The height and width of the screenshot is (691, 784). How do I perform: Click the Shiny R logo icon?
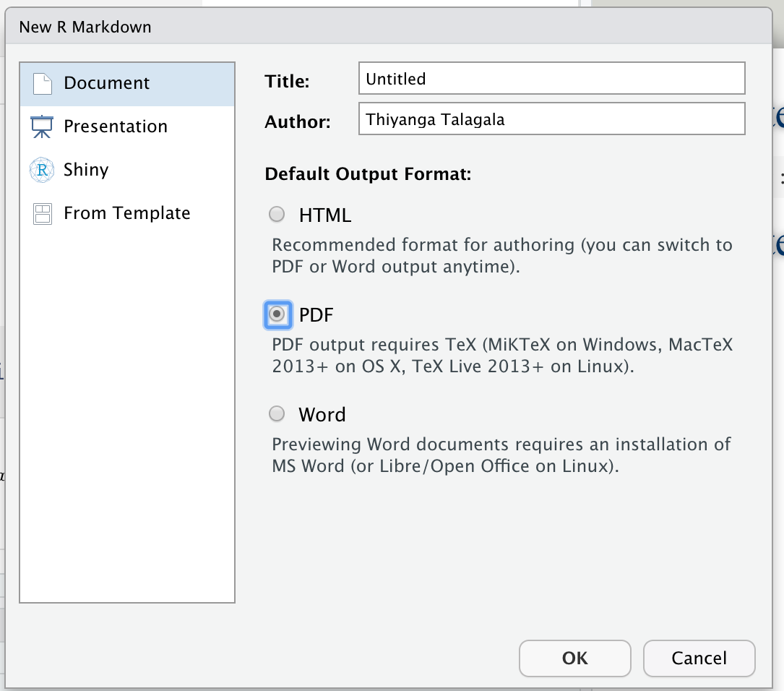click(x=42, y=171)
